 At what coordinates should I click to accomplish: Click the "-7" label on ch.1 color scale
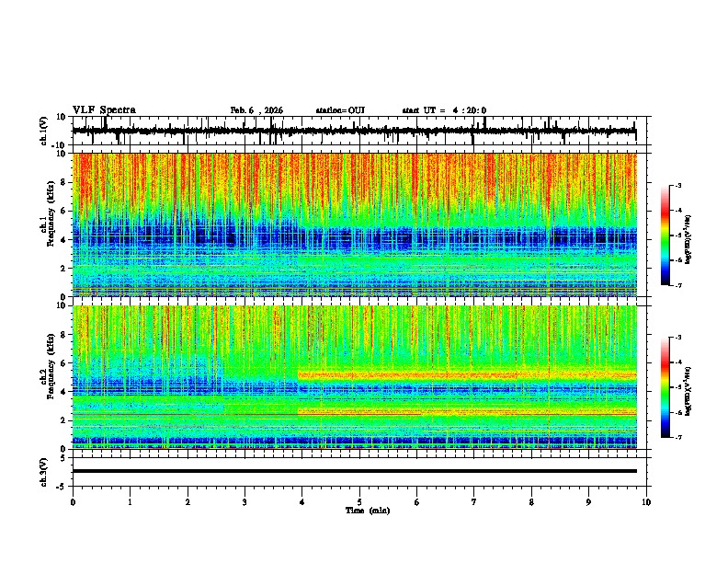click(678, 286)
